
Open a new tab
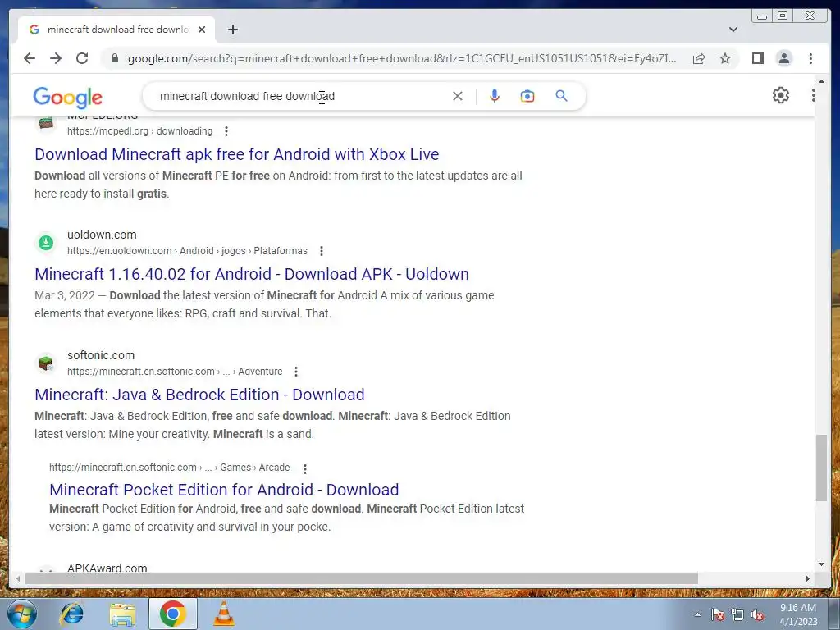pos(232,30)
